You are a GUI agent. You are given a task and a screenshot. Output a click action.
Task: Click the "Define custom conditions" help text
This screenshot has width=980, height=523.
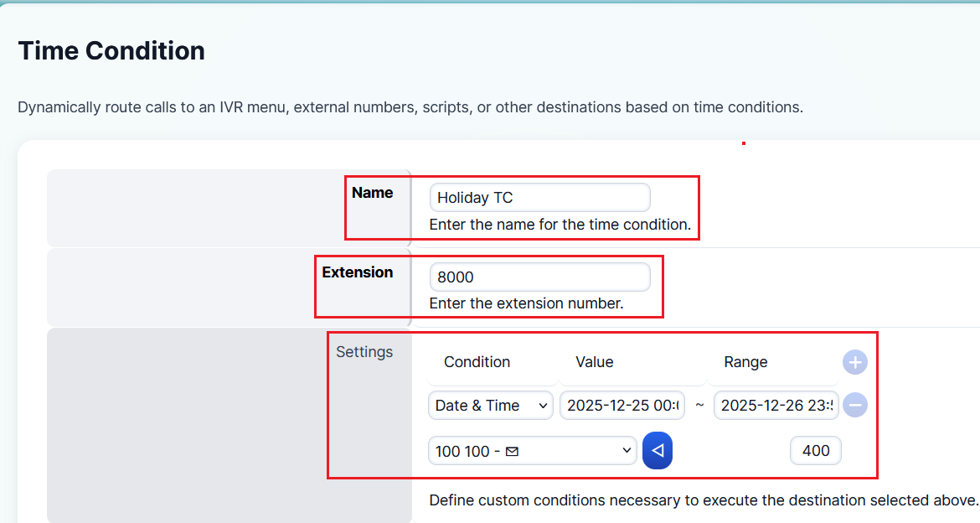pyautogui.click(x=704, y=500)
